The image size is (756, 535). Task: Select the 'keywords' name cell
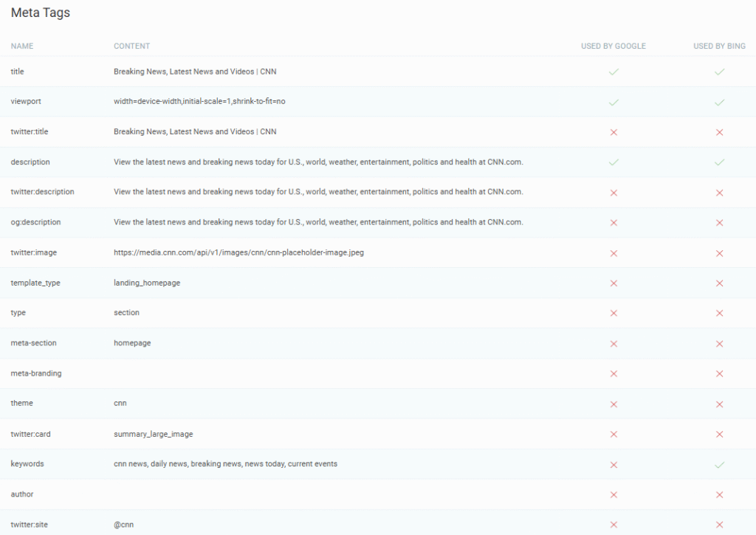point(27,463)
